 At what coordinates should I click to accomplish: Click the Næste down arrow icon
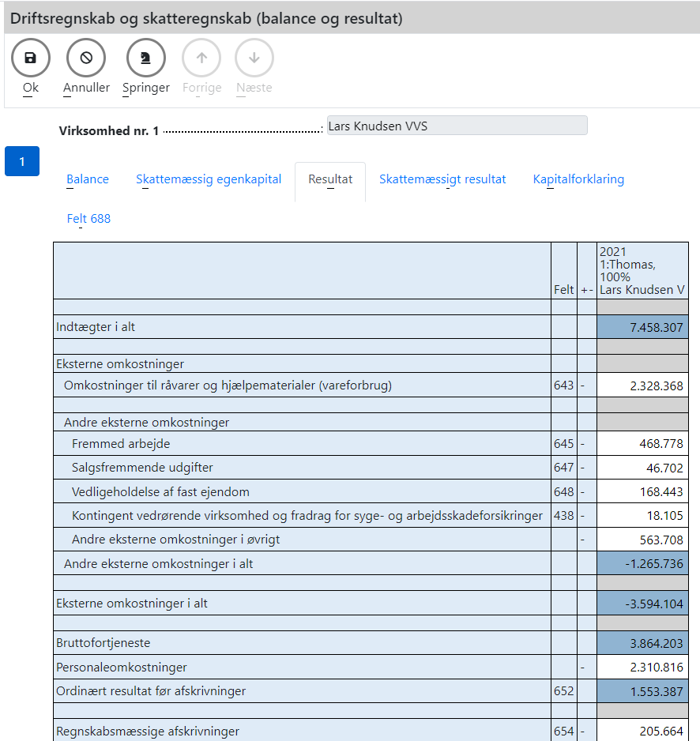254,58
